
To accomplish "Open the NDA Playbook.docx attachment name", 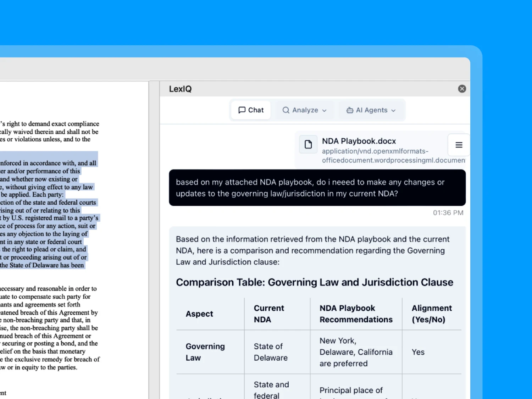I will click(x=359, y=141).
